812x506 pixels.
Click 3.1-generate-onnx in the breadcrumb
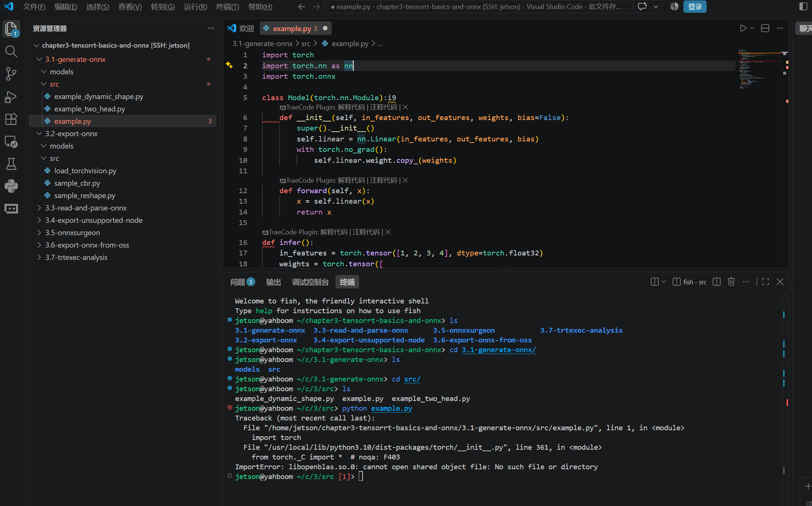pyautogui.click(x=262, y=44)
